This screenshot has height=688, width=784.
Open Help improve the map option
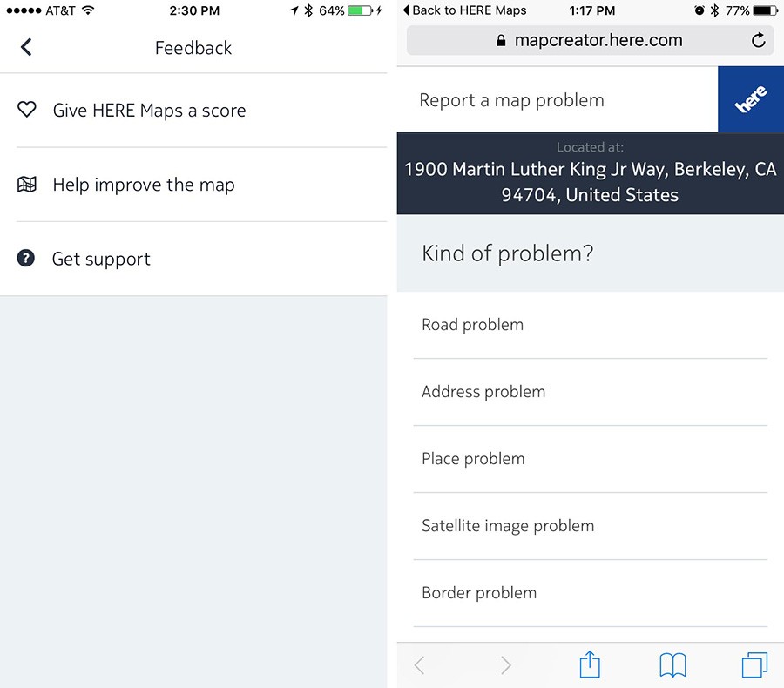point(193,185)
